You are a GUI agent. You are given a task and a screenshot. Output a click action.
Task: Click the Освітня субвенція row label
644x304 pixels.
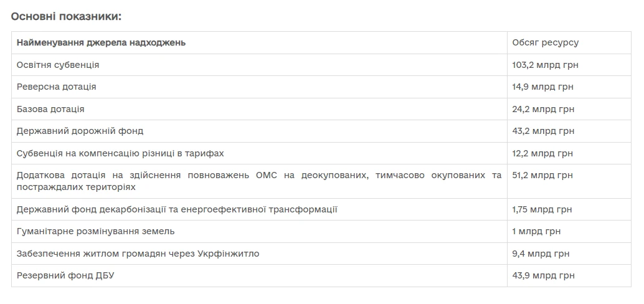58,65
